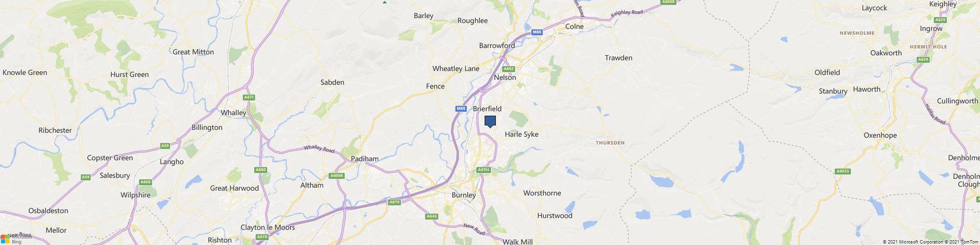Click the Padiham town label

pyautogui.click(x=365, y=159)
